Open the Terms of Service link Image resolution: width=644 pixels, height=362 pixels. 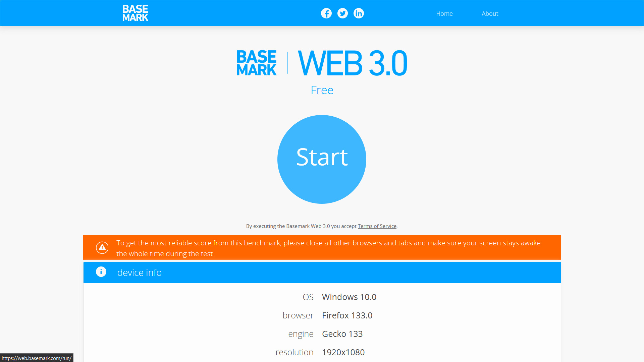pyautogui.click(x=377, y=226)
